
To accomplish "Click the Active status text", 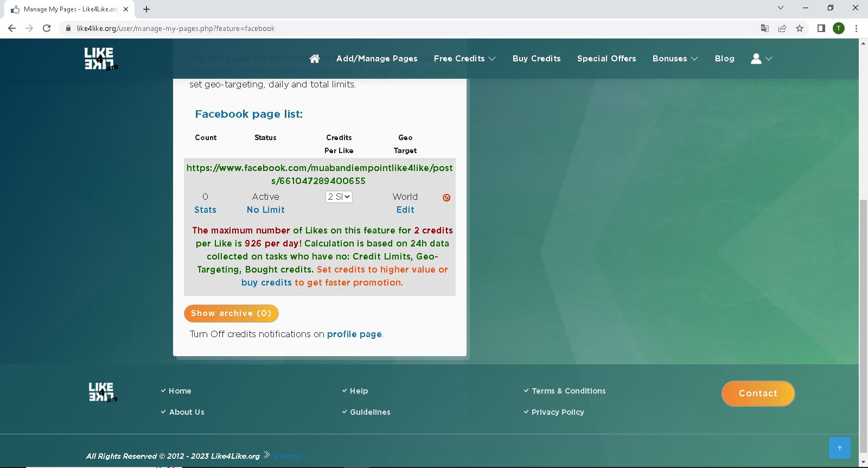I will coord(265,197).
